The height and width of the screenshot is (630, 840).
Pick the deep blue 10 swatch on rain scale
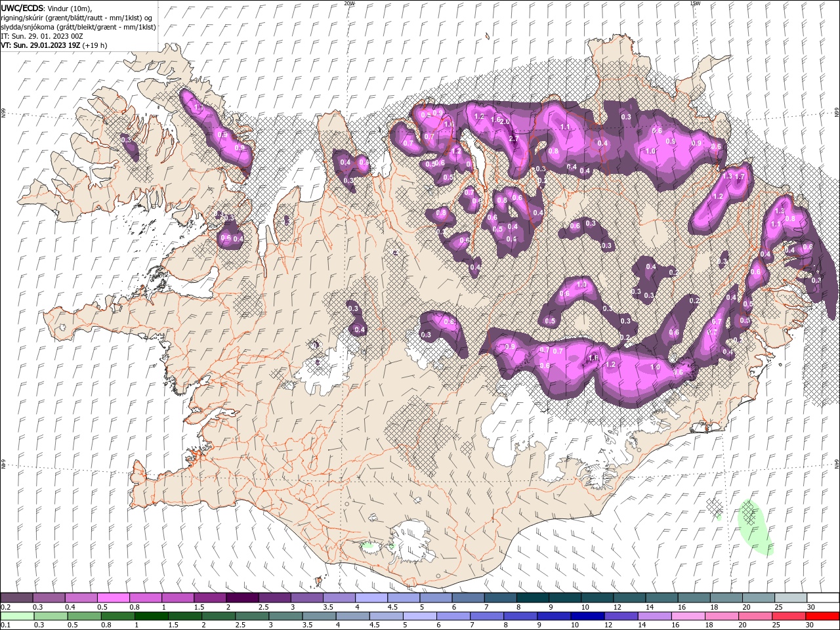tap(587, 616)
